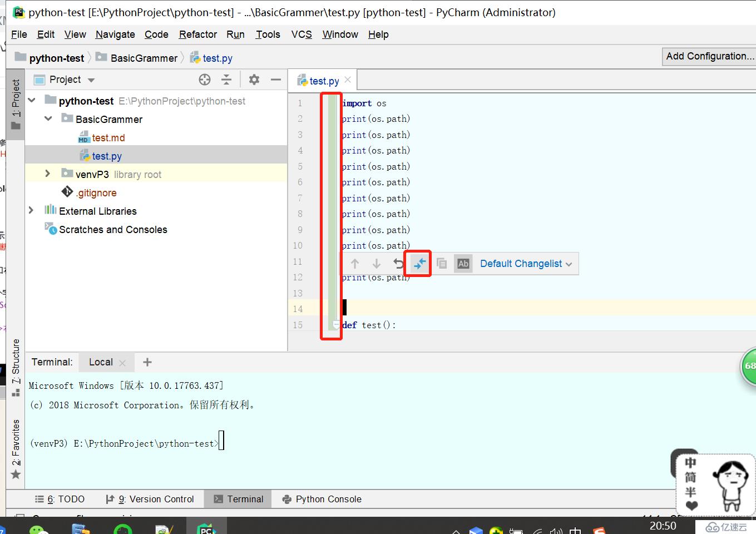The width and height of the screenshot is (756, 534).
Task: Click the green 68 floating badge
Action: click(x=749, y=365)
